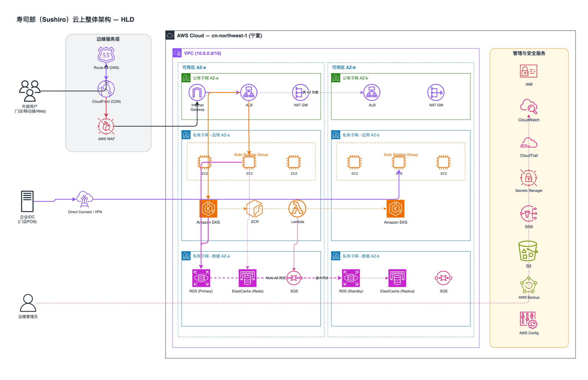This screenshot has height=380, width=588.
Task: Click the ALB icon in public subnet AZ-b
Action: 372,93
